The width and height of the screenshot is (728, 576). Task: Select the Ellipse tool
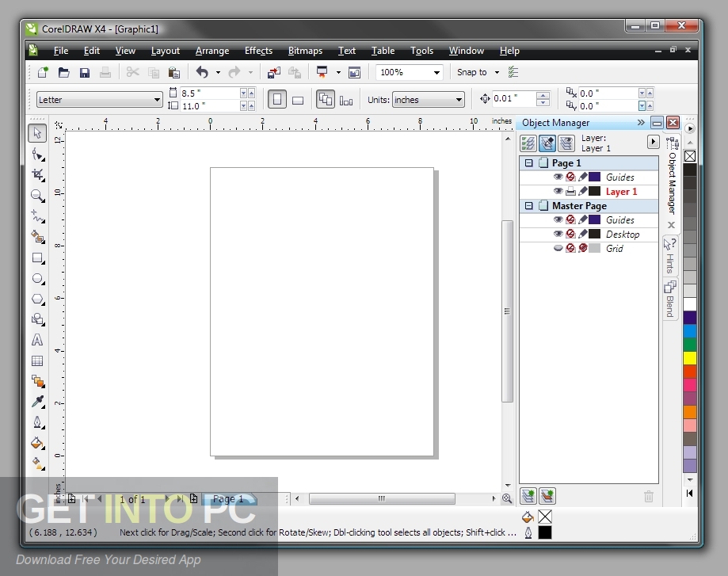click(x=37, y=279)
